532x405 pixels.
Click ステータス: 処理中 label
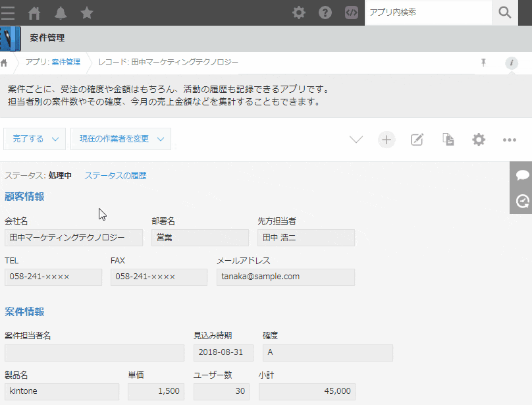click(38, 176)
